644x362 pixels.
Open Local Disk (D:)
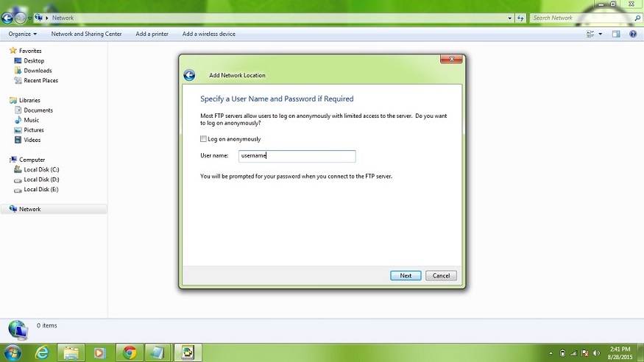pyautogui.click(x=41, y=180)
